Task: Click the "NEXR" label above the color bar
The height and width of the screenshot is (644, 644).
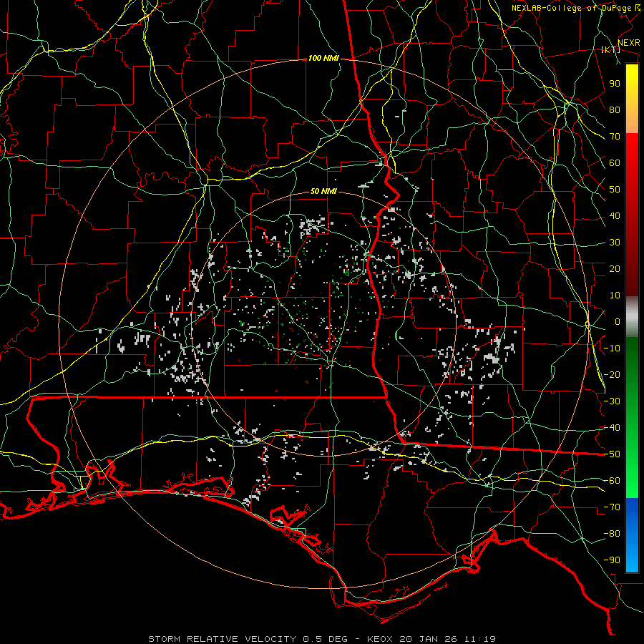Action: pos(629,43)
